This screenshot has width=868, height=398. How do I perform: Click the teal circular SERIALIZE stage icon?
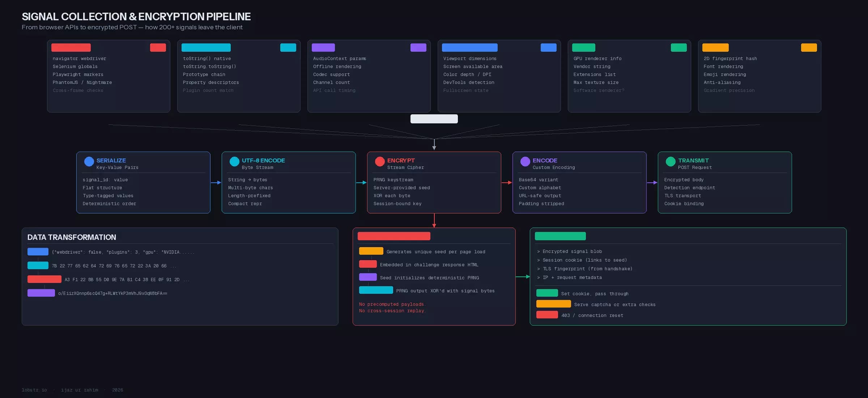click(x=89, y=161)
